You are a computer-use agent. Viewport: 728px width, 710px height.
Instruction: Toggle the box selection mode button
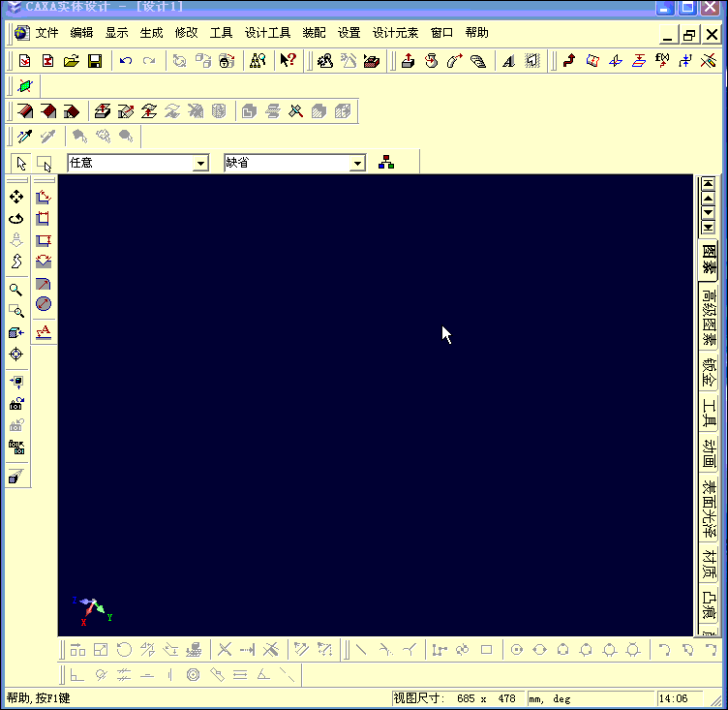point(45,163)
